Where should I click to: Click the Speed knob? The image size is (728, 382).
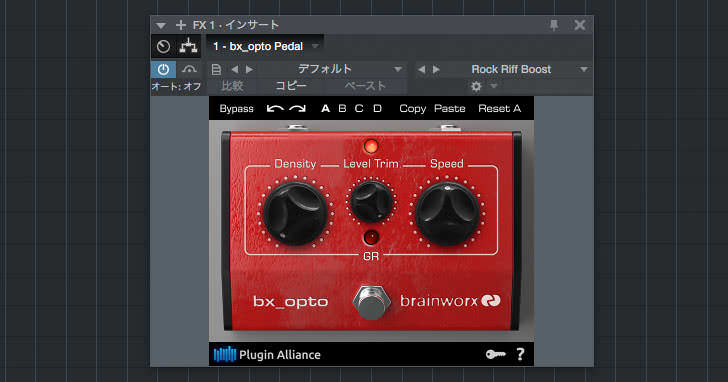click(447, 213)
